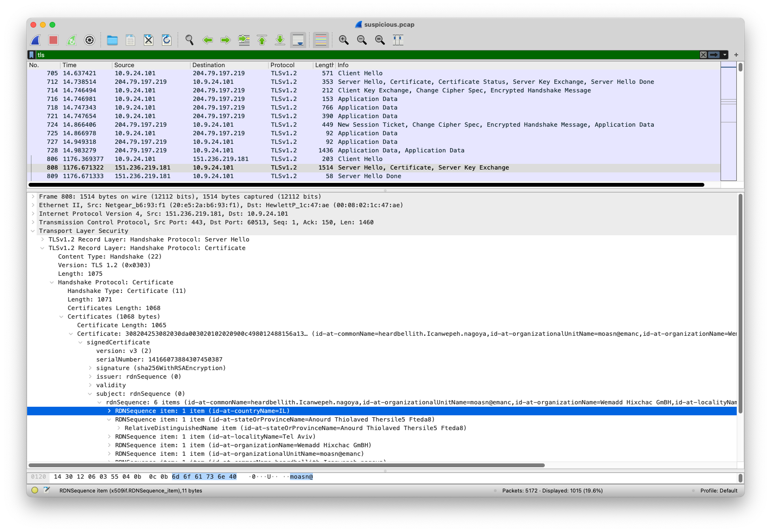Click packet list vertical scrollbar

pos(741,67)
